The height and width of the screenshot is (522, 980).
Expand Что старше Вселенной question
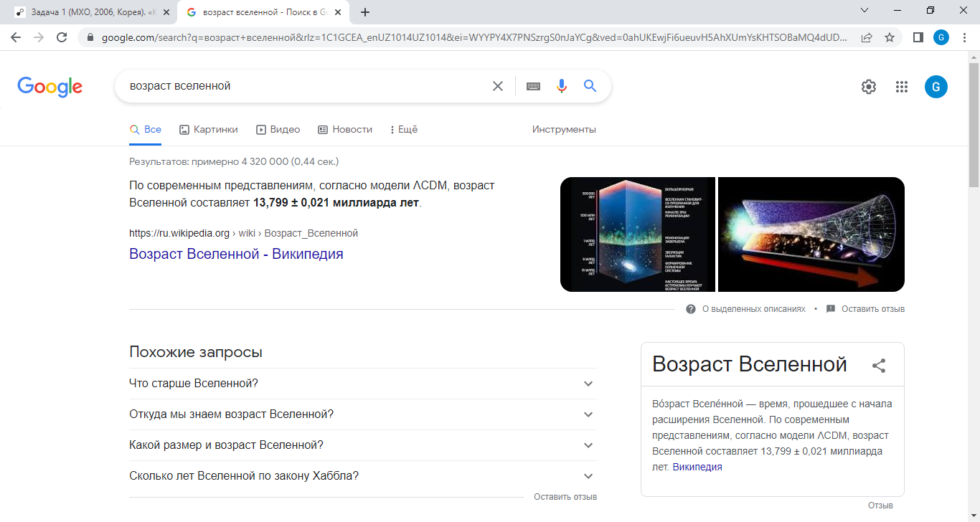363,384
